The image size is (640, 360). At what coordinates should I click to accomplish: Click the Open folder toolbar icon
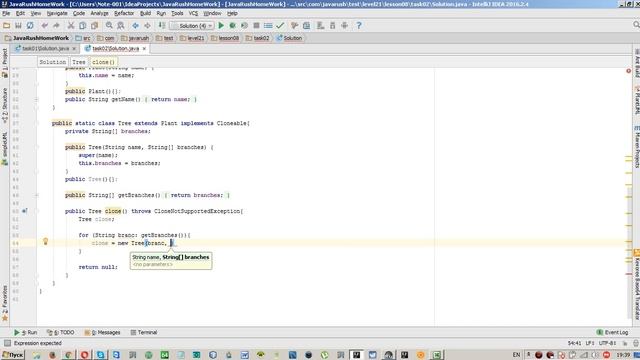[6, 25]
